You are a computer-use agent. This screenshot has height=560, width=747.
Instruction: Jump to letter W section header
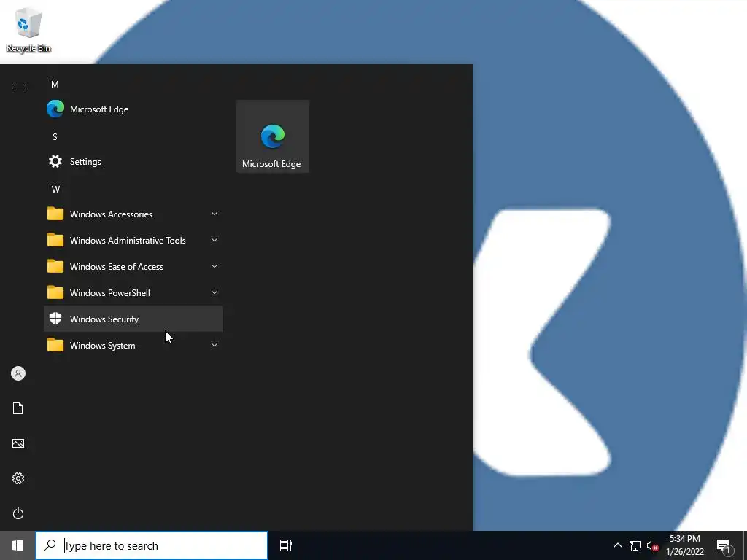pos(55,189)
